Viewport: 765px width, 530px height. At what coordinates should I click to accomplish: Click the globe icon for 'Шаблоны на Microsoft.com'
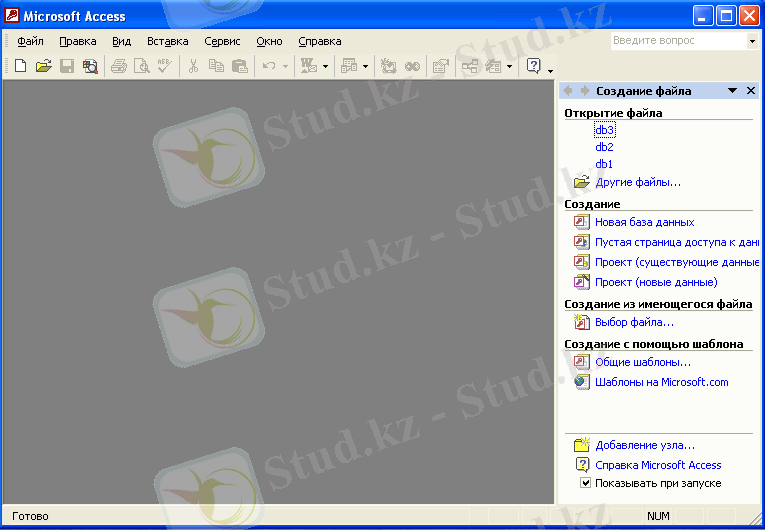[582, 381]
